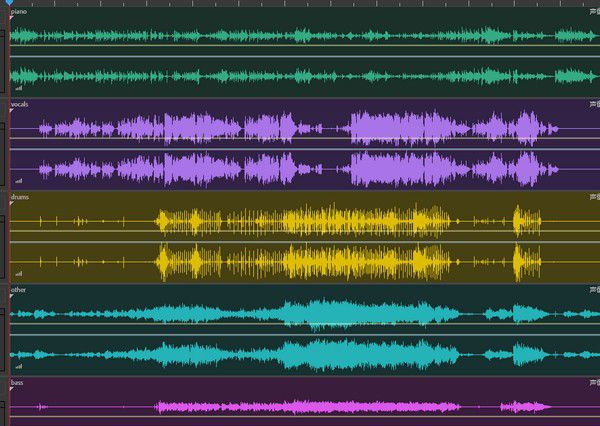Click the clip volume icon on the piano clip
Viewport: 600px width, 426px height.
(19, 88)
